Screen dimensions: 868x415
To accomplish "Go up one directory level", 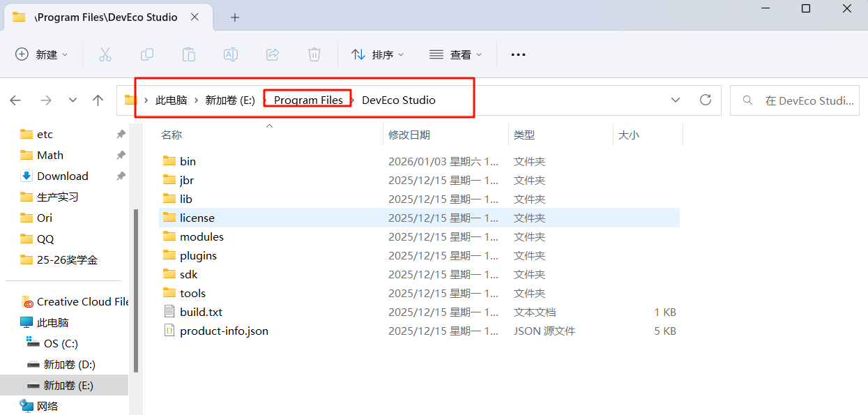I will point(98,100).
